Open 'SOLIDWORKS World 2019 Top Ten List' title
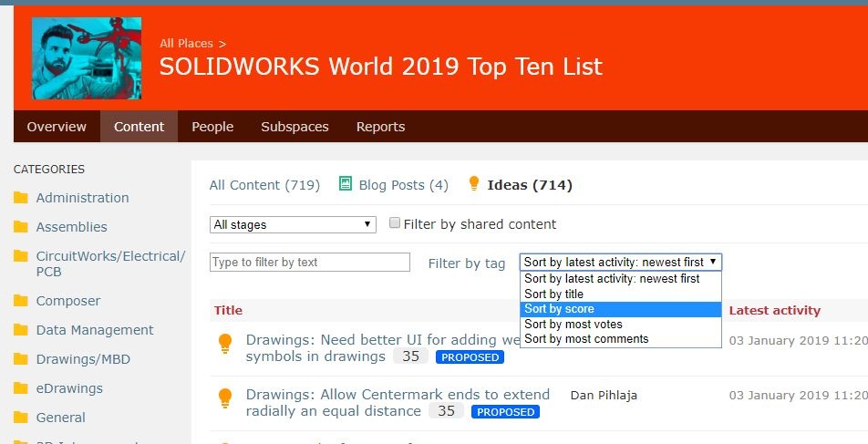The height and width of the screenshot is (444, 868). click(381, 67)
